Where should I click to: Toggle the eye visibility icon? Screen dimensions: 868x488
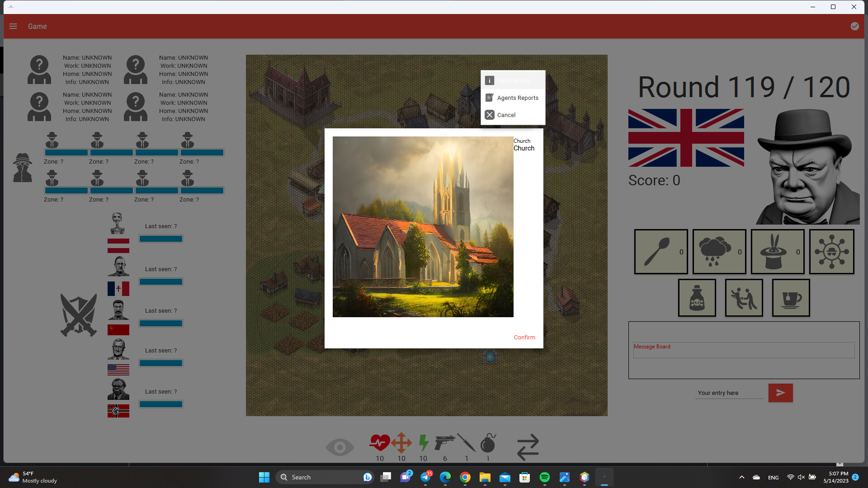point(340,447)
